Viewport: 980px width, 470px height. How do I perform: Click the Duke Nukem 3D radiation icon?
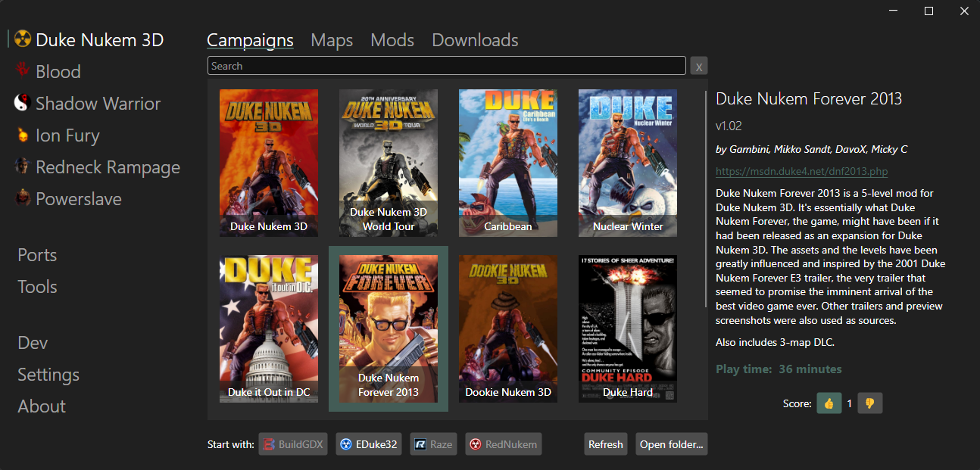point(23,40)
